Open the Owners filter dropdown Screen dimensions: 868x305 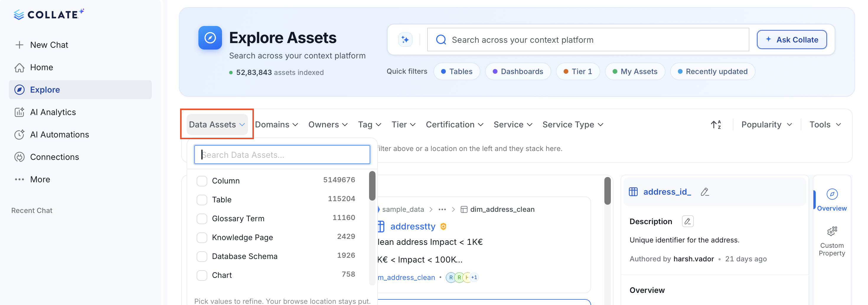pos(328,124)
